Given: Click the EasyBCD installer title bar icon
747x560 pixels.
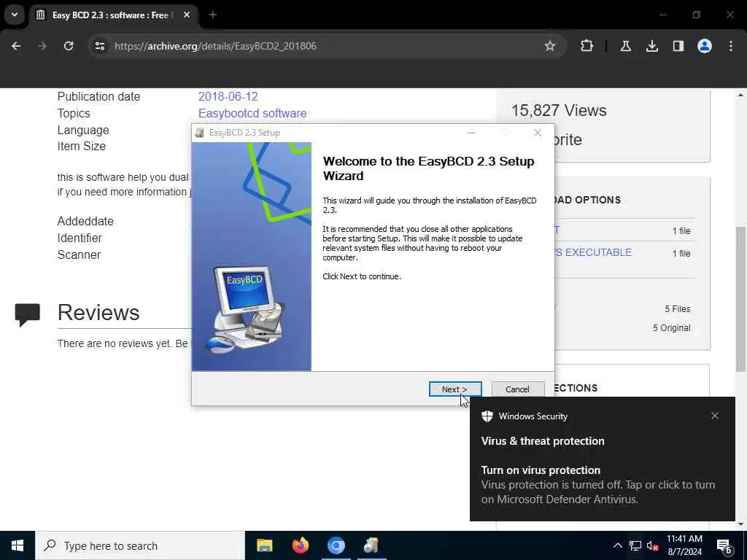Looking at the screenshot, I should (200, 133).
